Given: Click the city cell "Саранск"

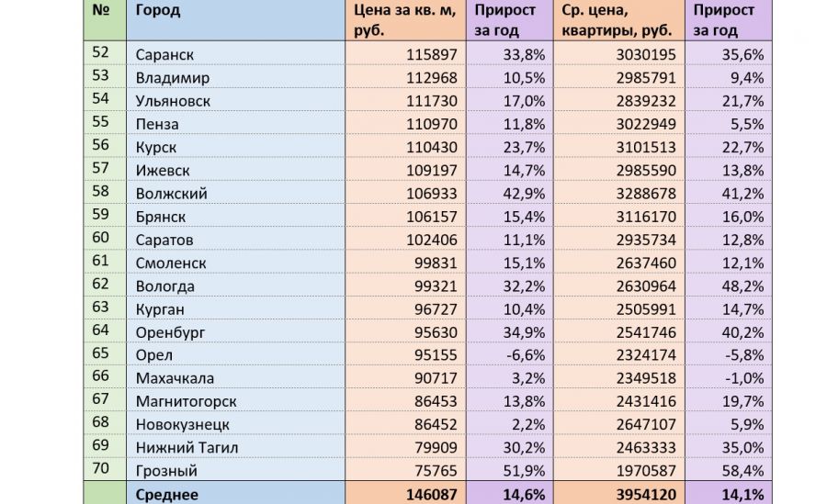Looking at the screenshot, I should coord(164,55).
